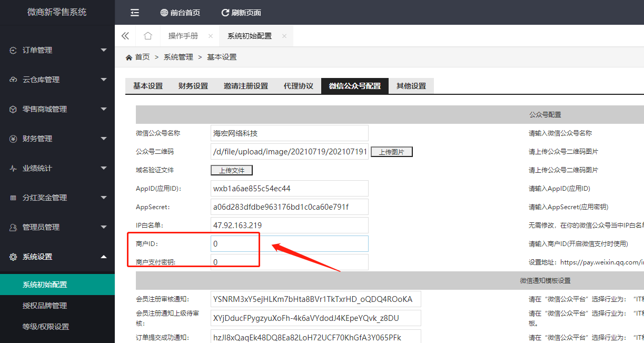Expand the 云仓库管理 menu arrow

(x=104, y=80)
